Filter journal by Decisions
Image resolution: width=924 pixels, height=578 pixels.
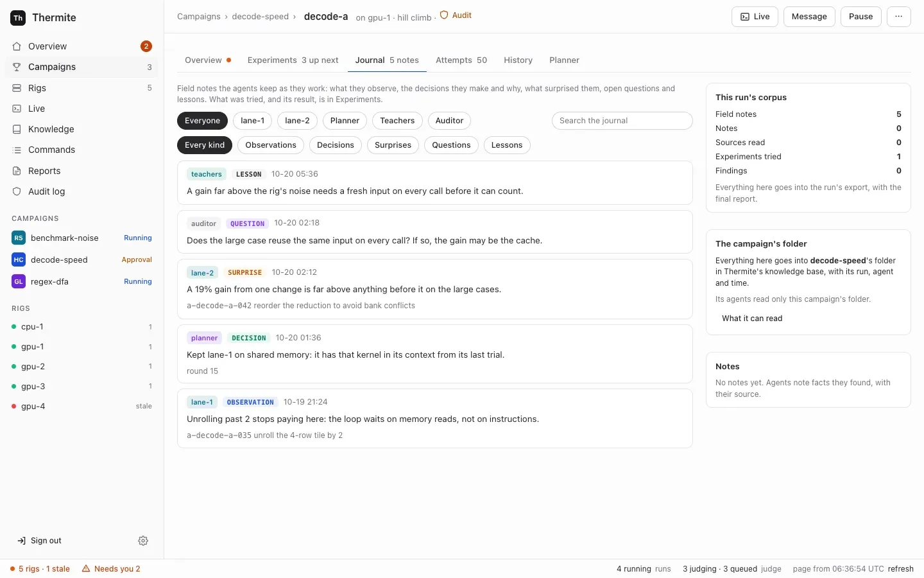pyautogui.click(x=336, y=145)
